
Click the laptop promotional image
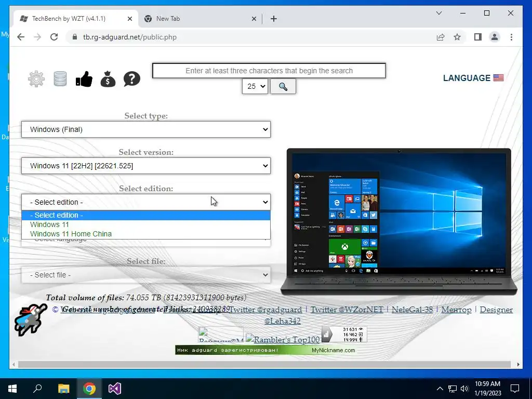(398, 222)
